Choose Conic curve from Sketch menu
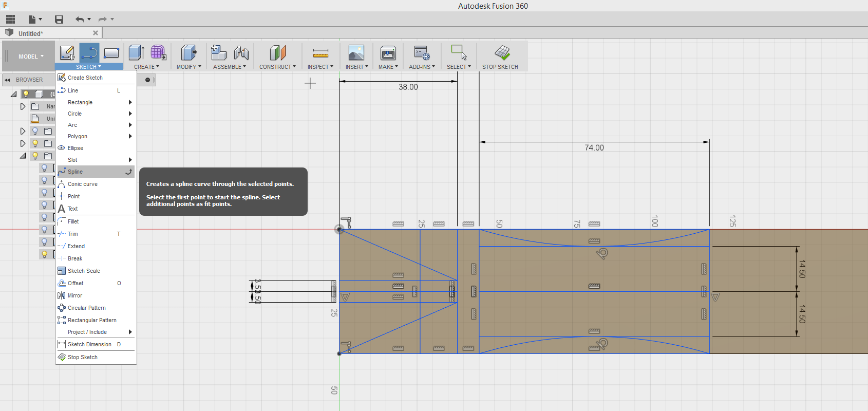This screenshot has width=868, height=411. coord(95,184)
